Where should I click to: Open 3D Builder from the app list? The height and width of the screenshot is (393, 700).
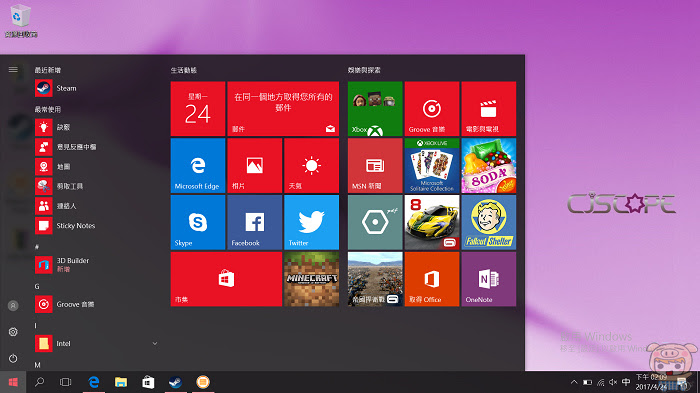pos(96,265)
